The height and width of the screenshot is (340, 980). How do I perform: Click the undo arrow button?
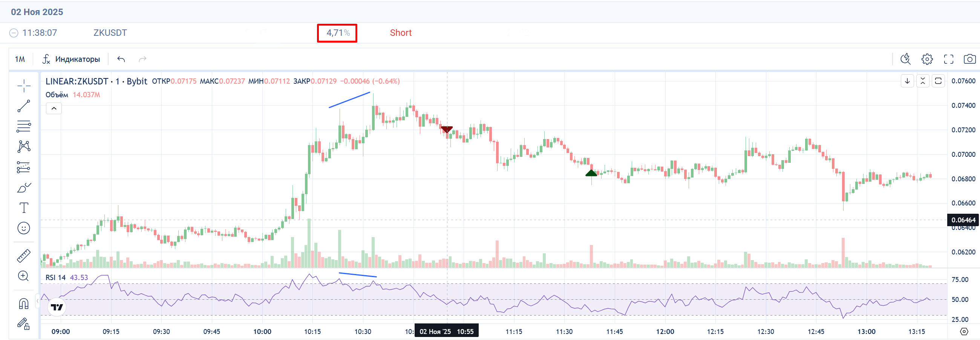(121, 59)
